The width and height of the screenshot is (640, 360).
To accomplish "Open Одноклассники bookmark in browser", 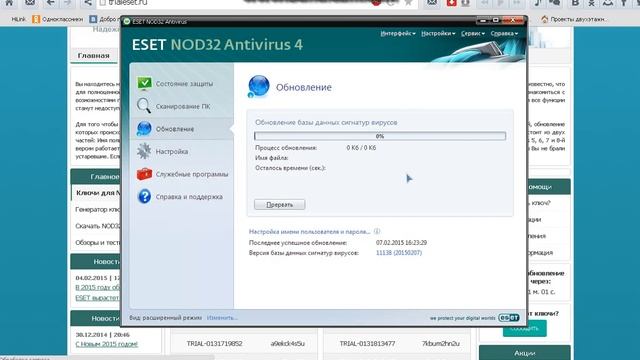I will pos(58,19).
